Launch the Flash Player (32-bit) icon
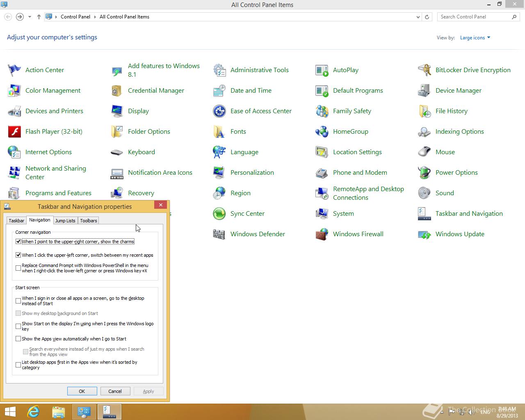525x420 pixels. [x=14, y=132]
